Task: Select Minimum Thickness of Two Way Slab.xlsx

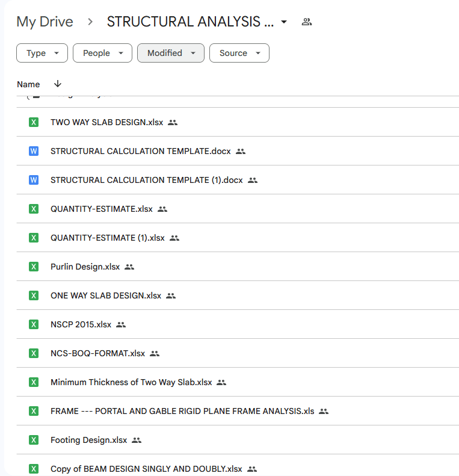Action: click(x=131, y=382)
